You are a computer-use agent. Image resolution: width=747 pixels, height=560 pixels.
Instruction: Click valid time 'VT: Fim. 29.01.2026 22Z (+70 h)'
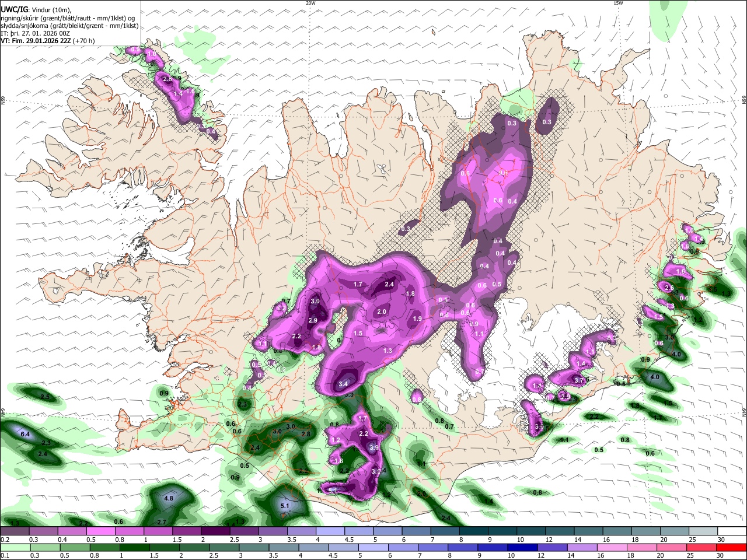(x=48, y=41)
